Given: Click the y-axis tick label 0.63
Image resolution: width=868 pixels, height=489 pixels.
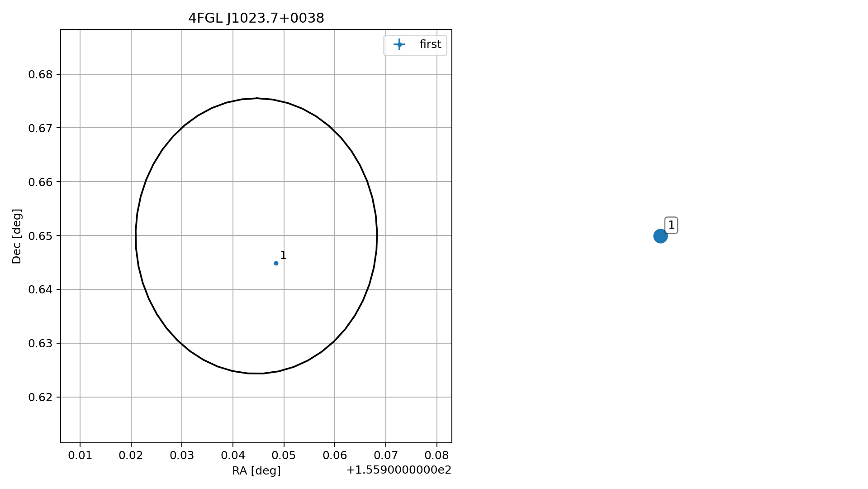Looking at the screenshot, I should (x=40, y=344).
